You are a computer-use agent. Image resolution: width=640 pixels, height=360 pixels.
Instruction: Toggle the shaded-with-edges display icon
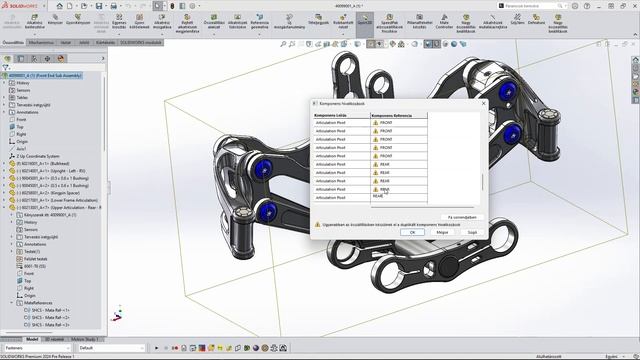coord(427,44)
